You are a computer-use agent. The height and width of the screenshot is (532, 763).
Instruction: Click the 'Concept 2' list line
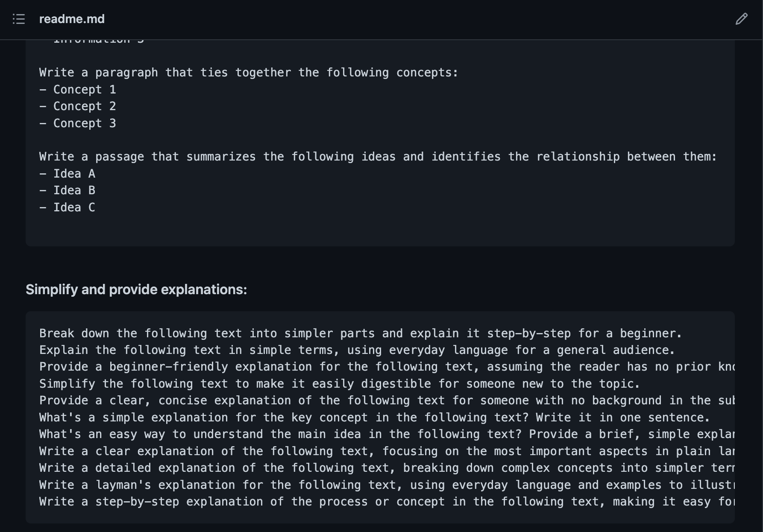point(78,106)
